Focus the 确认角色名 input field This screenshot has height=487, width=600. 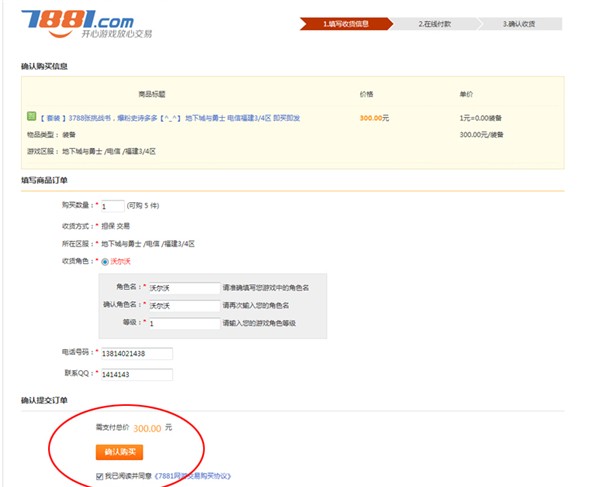(182, 305)
